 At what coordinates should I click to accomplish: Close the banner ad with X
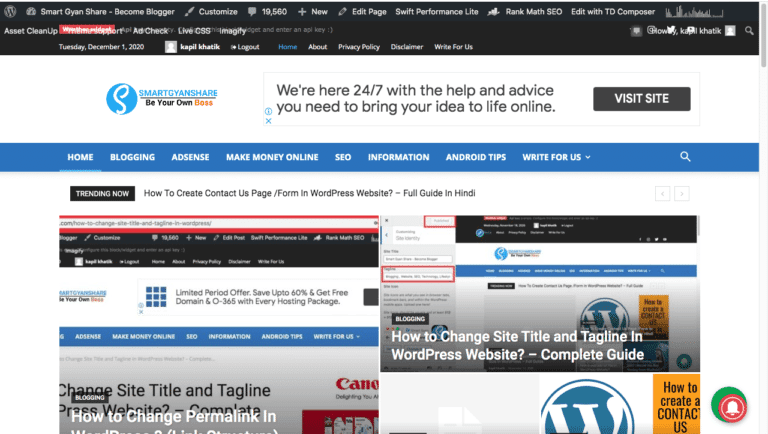[x=268, y=121]
